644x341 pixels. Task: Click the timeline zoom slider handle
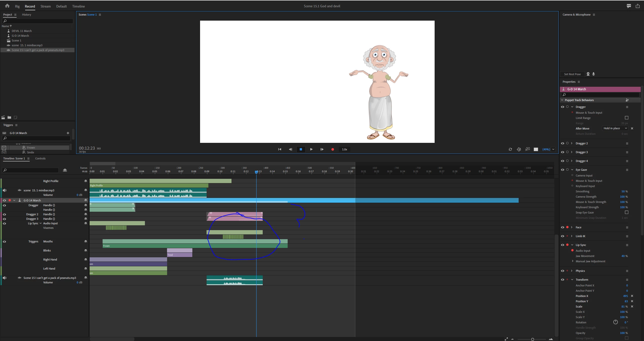(x=532, y=339)
